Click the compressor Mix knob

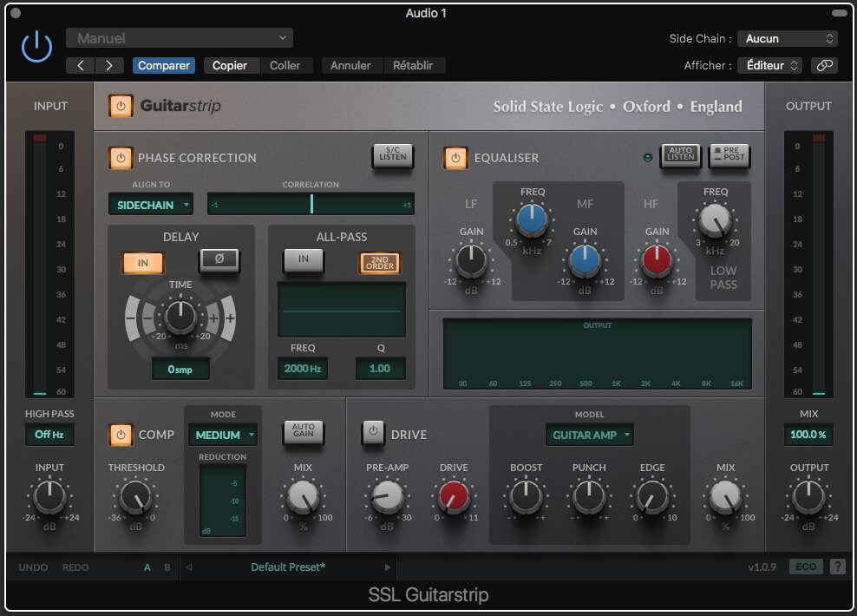303,496
